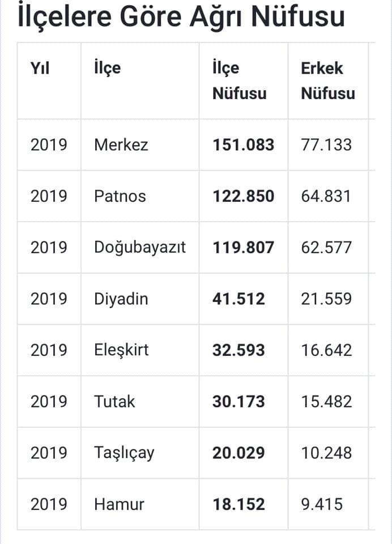Click the 'İlçelere Göre Ağrı Nüfusu' heading
The image size is (392, 544).
click(x=181, y=16)
